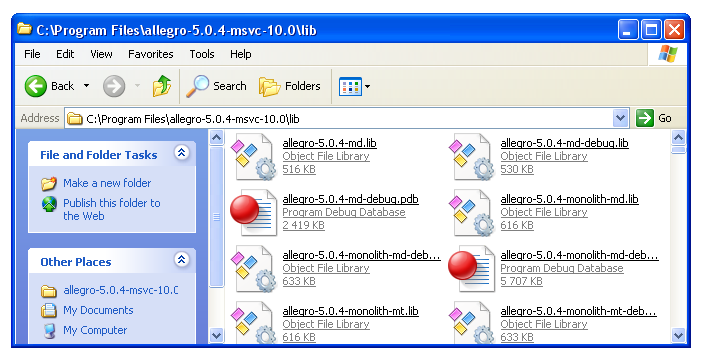Screen dimensions: 703x360
Task: Click the Views icon in toolbar
Action: 350,87
